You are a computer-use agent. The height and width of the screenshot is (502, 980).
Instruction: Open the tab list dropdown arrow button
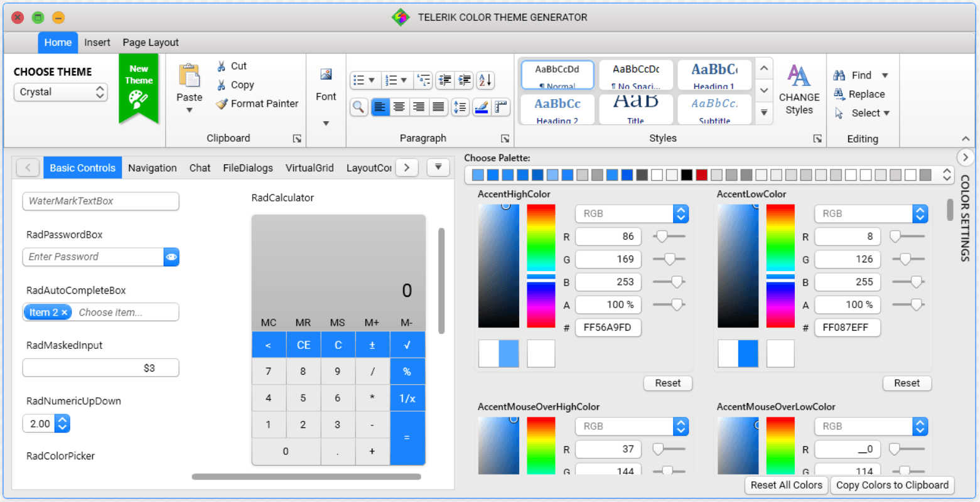point(438,168)
